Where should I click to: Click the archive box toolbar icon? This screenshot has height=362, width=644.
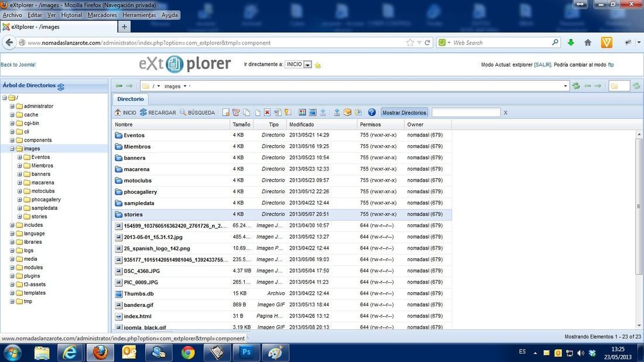(x=347, y=112)
